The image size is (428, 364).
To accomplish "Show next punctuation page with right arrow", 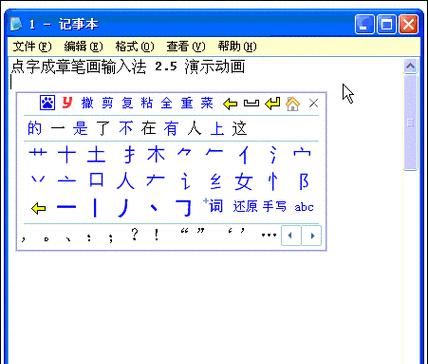I will [312, 236].
